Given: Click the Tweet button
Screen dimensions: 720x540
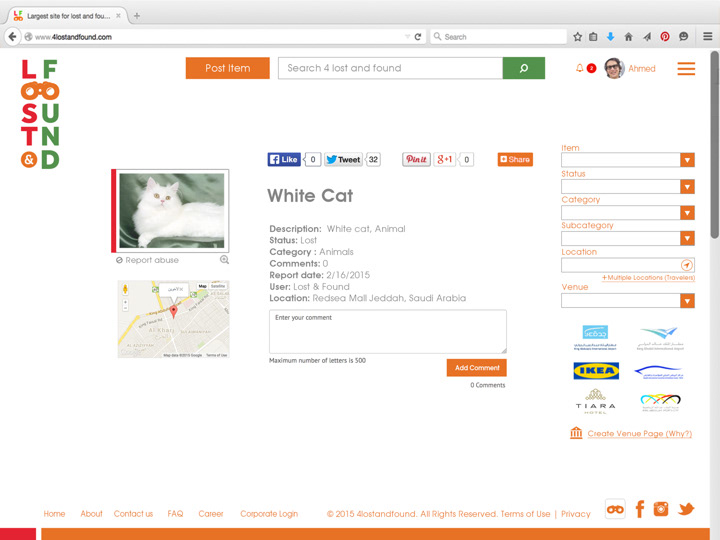Looking at the screenshot, I should [x=343, y=159].
